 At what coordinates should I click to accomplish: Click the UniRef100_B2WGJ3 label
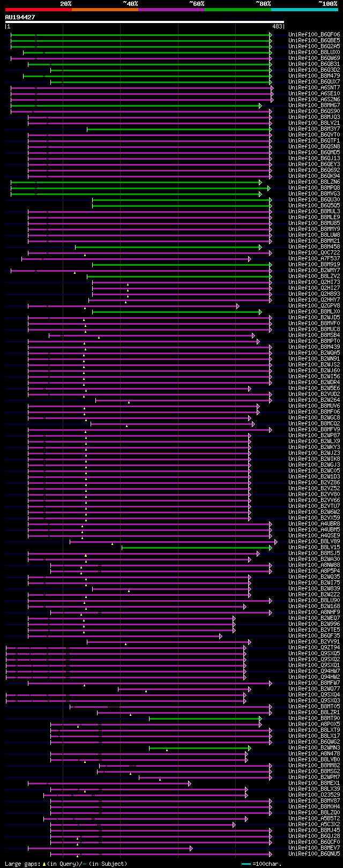pyautogui.click(x=314, y=465)
